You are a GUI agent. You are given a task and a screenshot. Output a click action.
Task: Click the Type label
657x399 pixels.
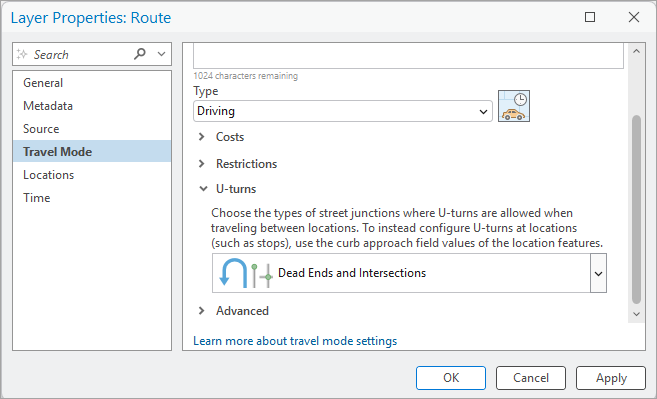pyautogui.click(x=206, y=91)
